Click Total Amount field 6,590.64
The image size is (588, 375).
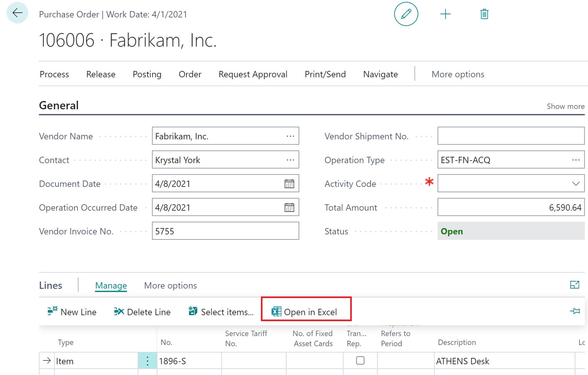511,207
